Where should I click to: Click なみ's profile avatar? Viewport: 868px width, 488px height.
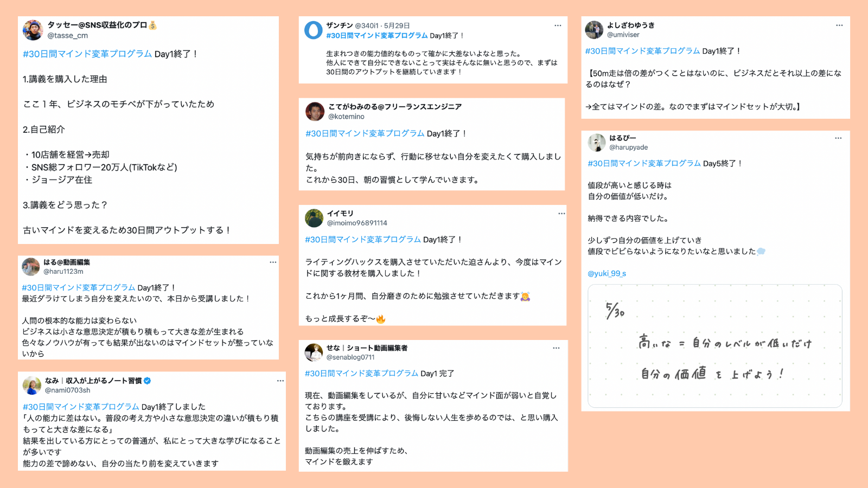tap(32, 385)
